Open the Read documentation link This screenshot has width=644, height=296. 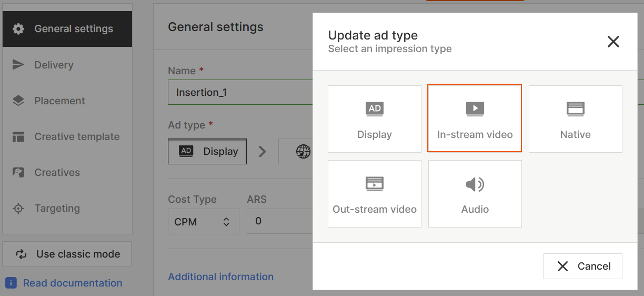pos(73,283)
